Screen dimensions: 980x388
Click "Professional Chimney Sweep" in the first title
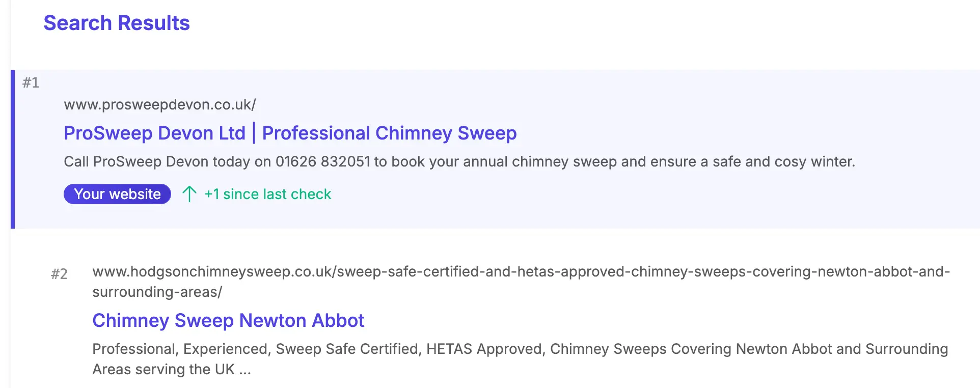[389, 133]
